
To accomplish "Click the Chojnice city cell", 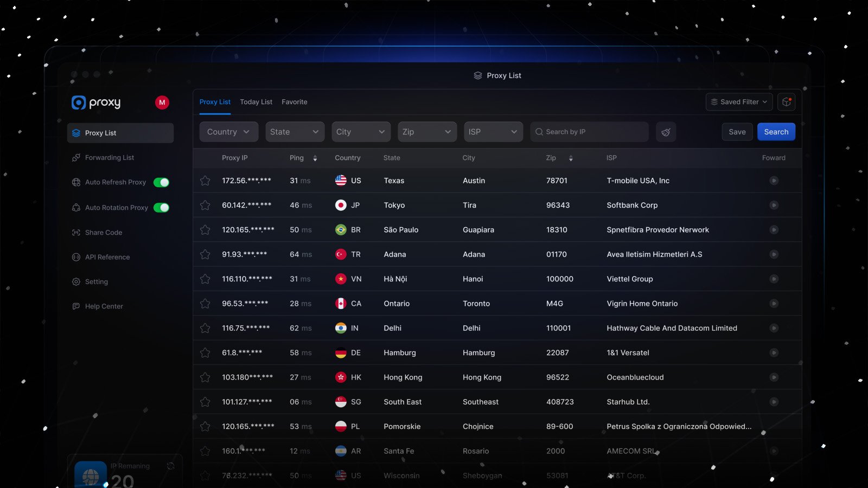I will (x=478, y=426).
